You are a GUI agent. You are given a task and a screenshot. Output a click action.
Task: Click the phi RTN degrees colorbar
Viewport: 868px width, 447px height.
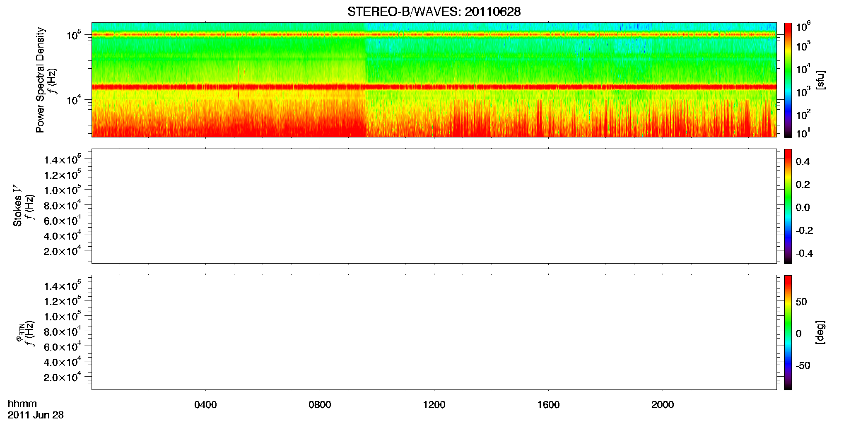point(788,332)
